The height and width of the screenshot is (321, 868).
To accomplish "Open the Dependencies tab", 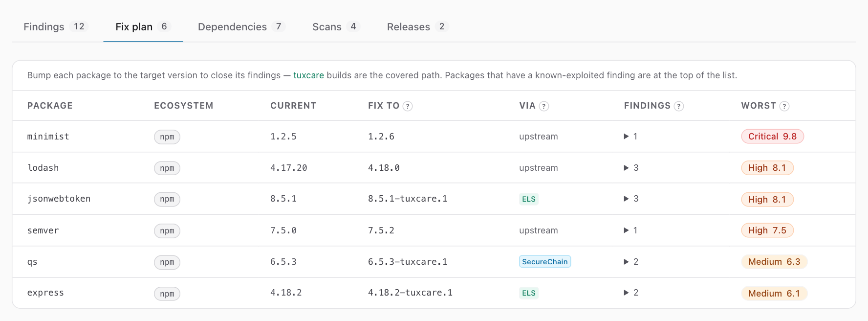I will click(x=241, y=27).
